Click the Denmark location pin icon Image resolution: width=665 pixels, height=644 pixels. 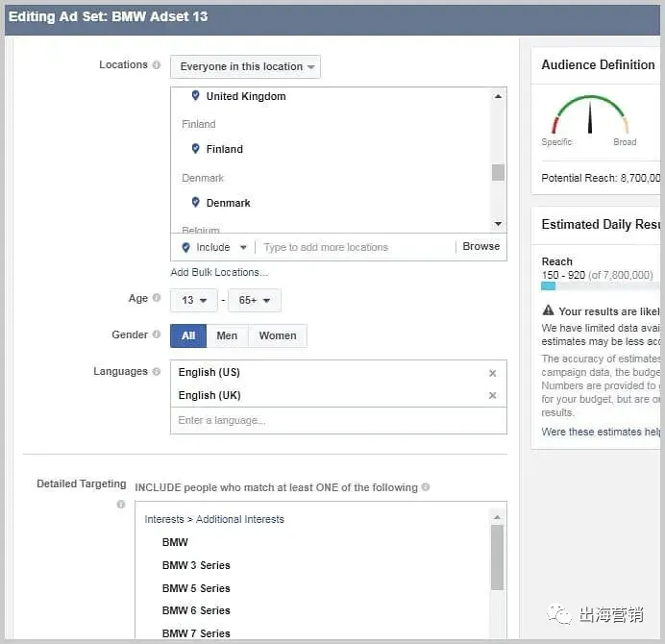click(195, 202)
